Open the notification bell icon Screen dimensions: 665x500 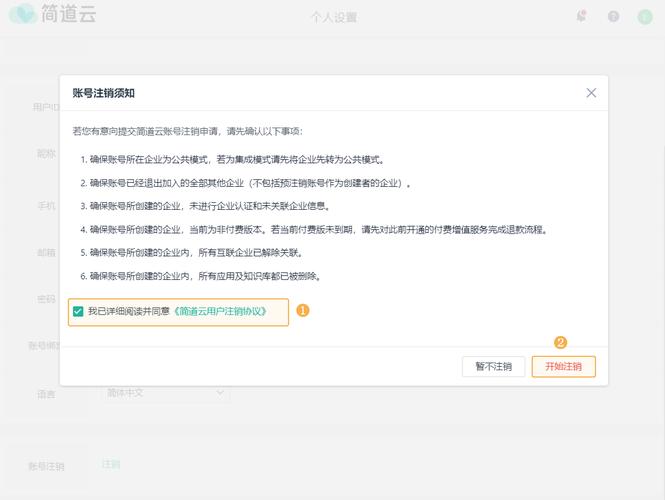[x=581, y=17]
